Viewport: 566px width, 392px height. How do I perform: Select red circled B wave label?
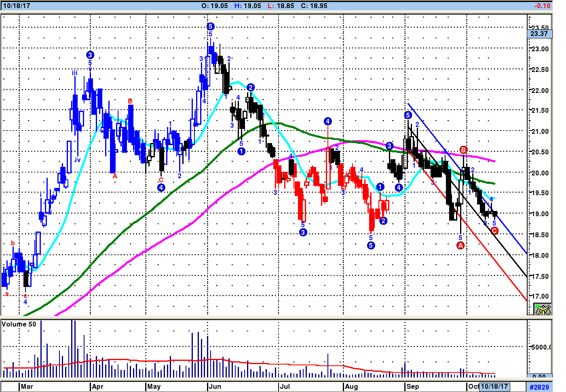tap(464, 150)
